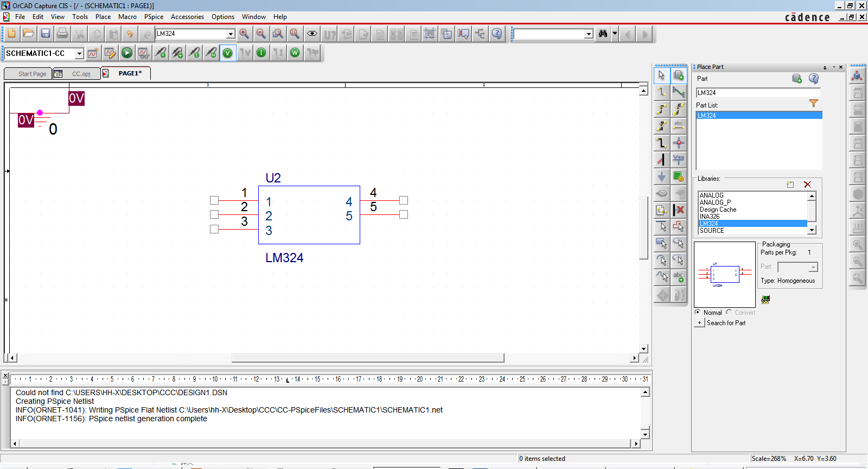The height and width of the screenshot is (469, 868).
Task: Open an existing design file
Action: (x=28, y=34)
